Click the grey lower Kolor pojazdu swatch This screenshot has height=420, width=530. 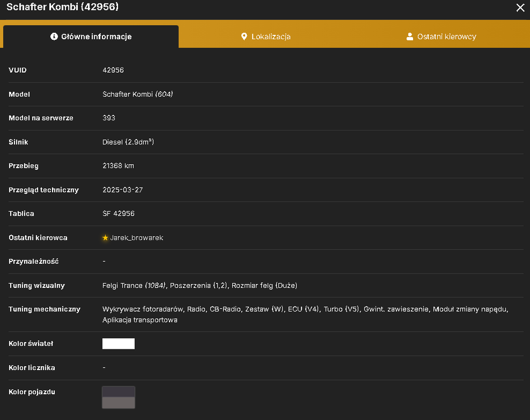click(x=118, y=403)
